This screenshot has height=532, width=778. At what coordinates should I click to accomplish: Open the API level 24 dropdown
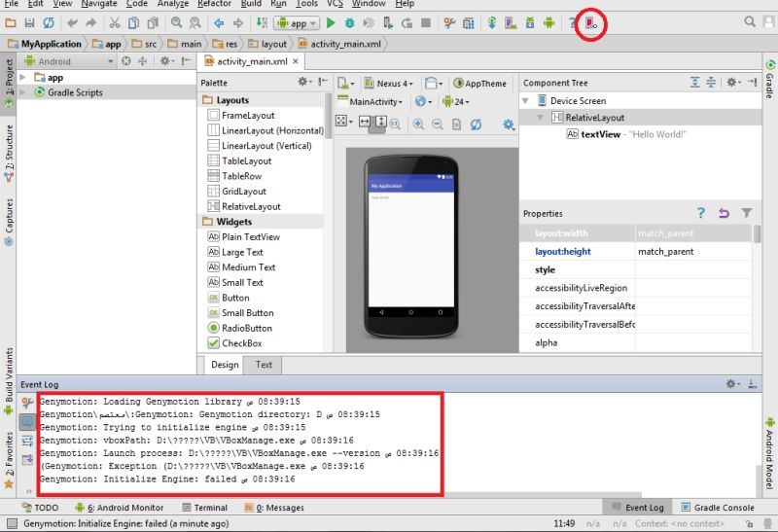(x=456, y=102)
